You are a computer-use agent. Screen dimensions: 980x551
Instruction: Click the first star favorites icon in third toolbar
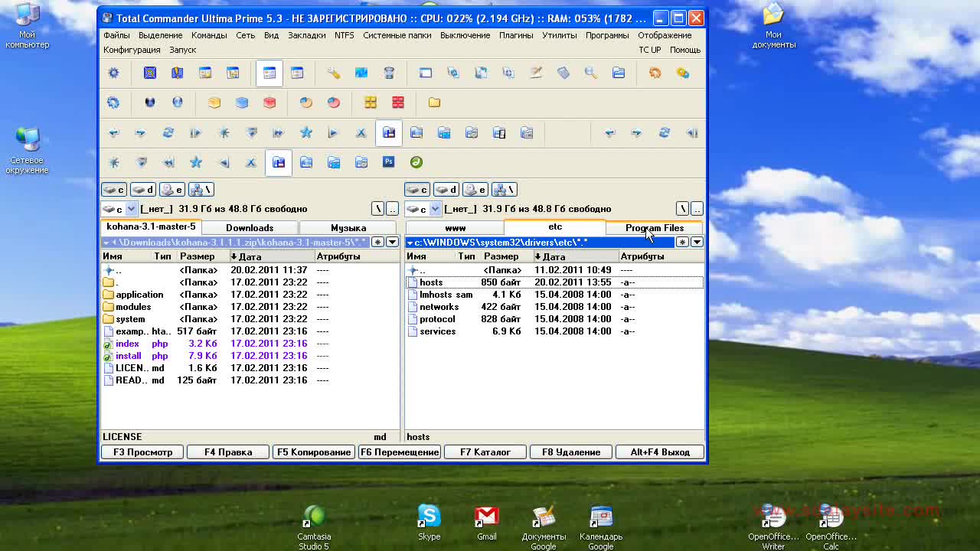tap(306, 133)
